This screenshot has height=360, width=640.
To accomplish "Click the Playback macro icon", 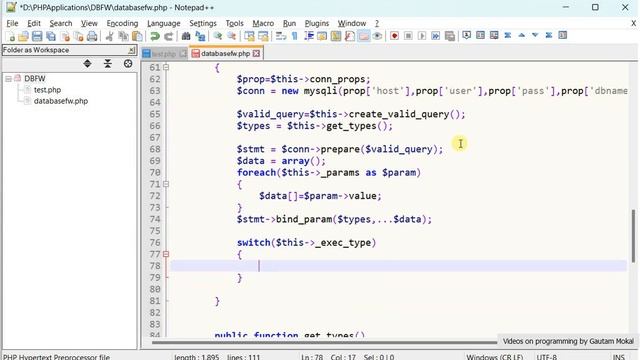I will [422, 36].
